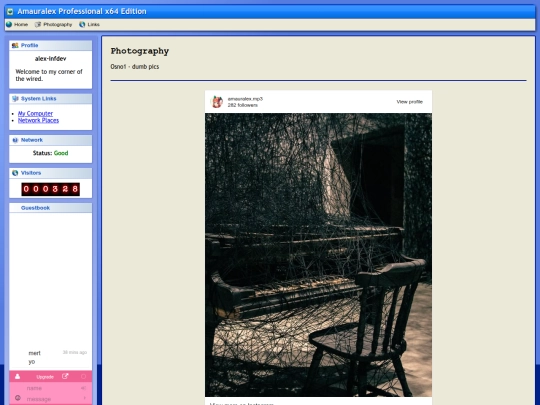Screen dimensions: 540x405
Task: Click the visitor counter display
Action: (x=51, y=189)
